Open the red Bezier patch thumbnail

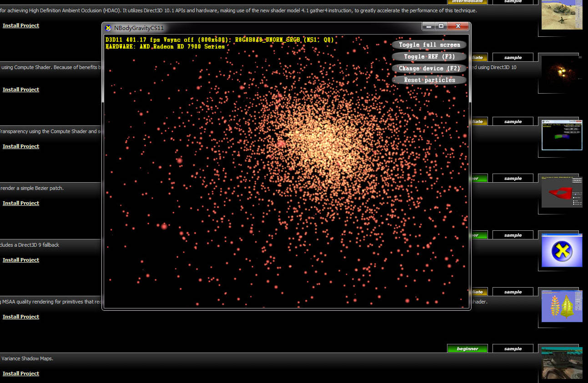(562, 192)
